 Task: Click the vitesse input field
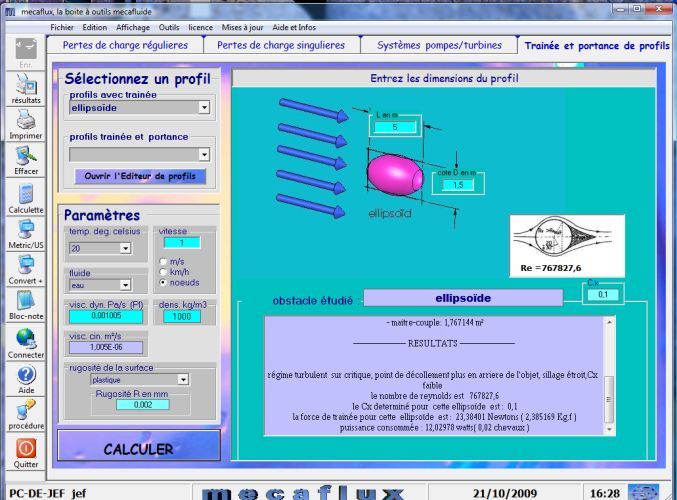[183, 243]
